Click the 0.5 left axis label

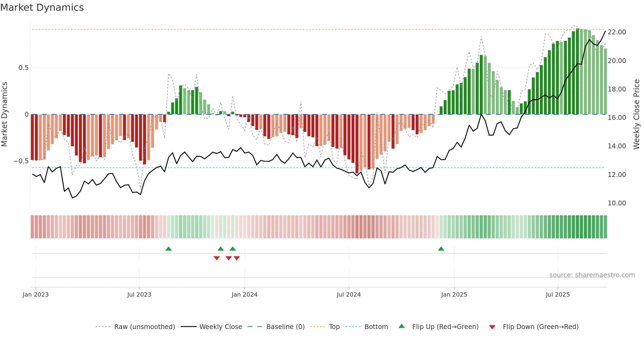click(x=24, y=68)
